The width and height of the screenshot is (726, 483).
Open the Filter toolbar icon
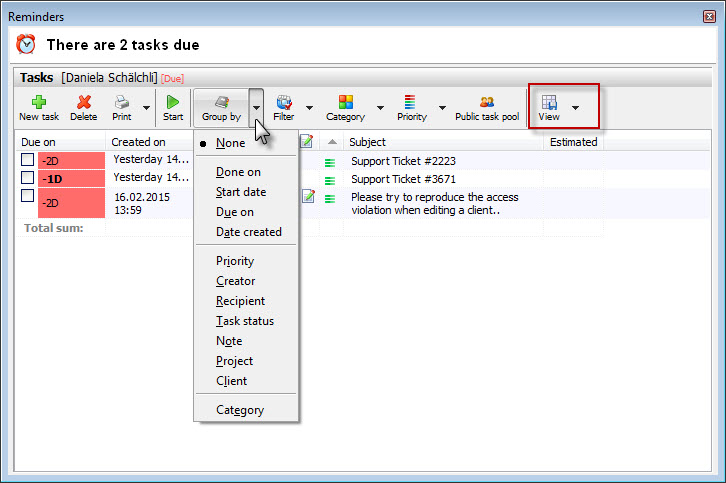click(x=284, y=102)
